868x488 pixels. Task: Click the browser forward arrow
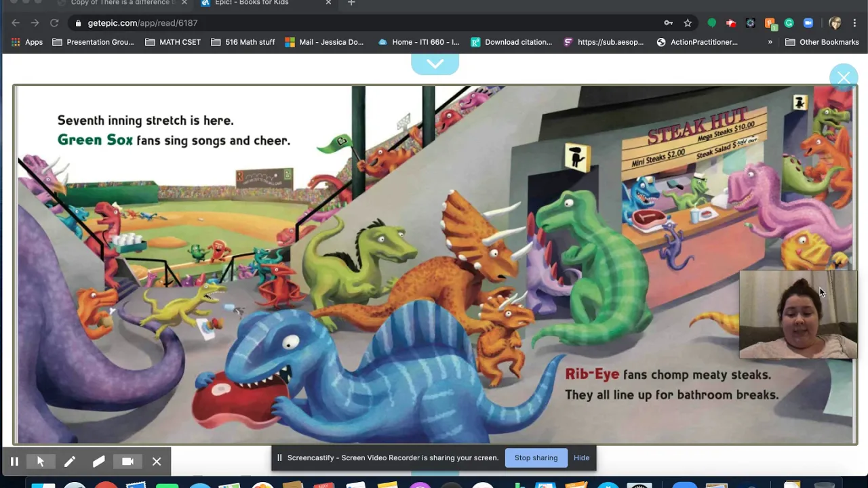coord(35,23)
